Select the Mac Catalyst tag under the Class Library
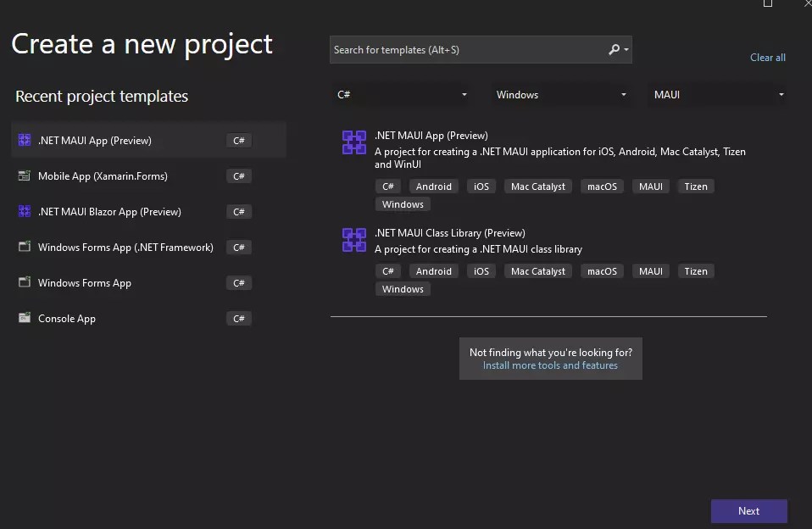 click(537, 270)
